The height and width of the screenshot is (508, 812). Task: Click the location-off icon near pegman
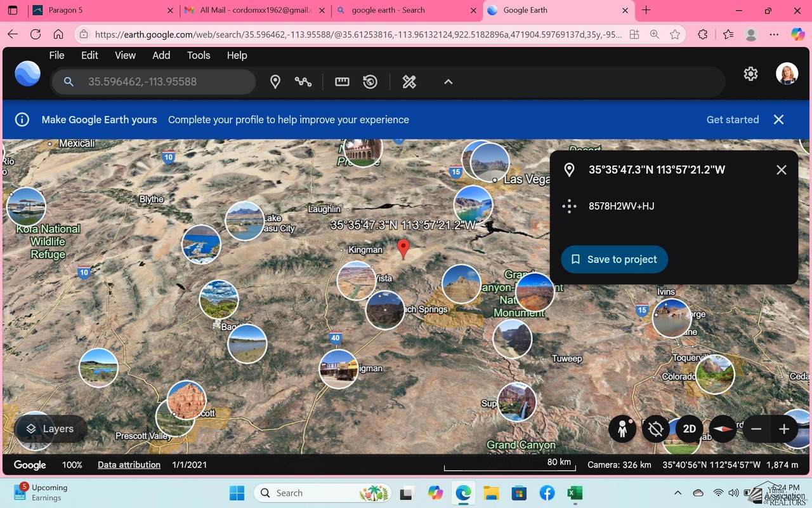pos(656,429)
